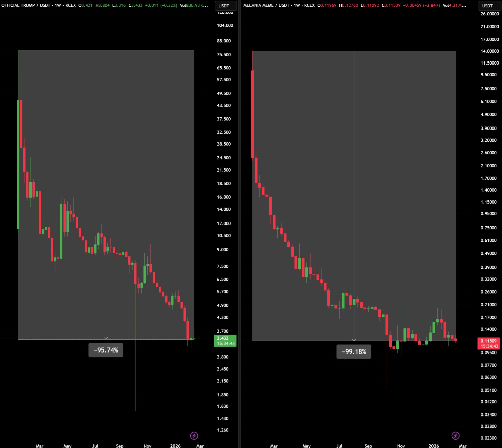Screen dimensions: 502x448
Task: Grab the vertical divider between the two charts
Action: coord(239,224)
